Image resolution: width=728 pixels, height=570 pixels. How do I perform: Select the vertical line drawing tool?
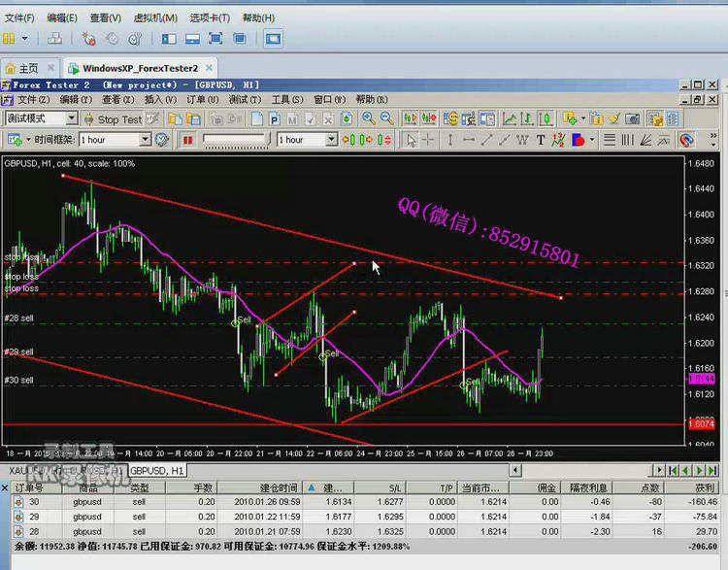point(451,140)
